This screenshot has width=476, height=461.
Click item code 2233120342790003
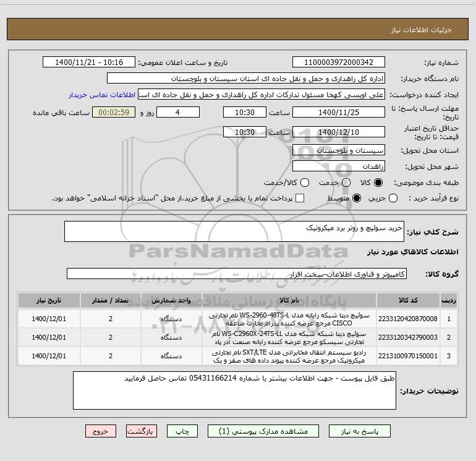pyautogui.click(x=408, y=337)
